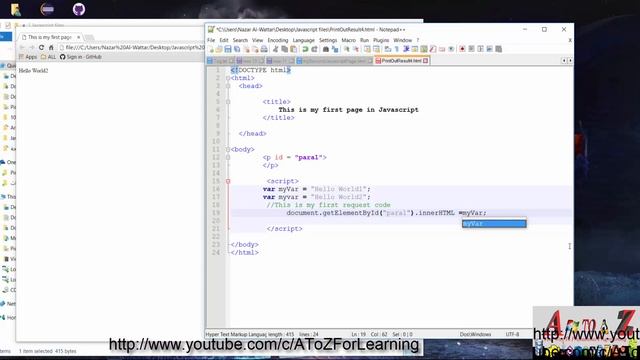Open the user-defined language dialog icon
640x360 pixels.
(415, 49)
